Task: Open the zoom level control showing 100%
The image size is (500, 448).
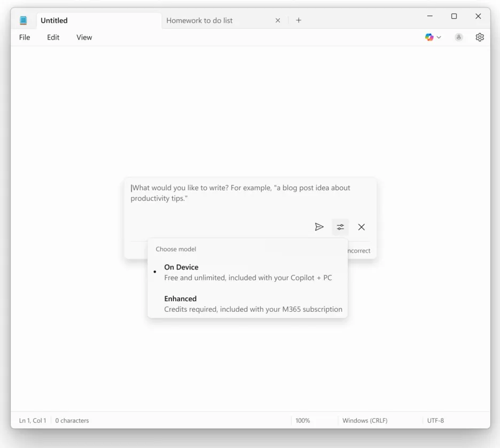Action: (302, 420)
